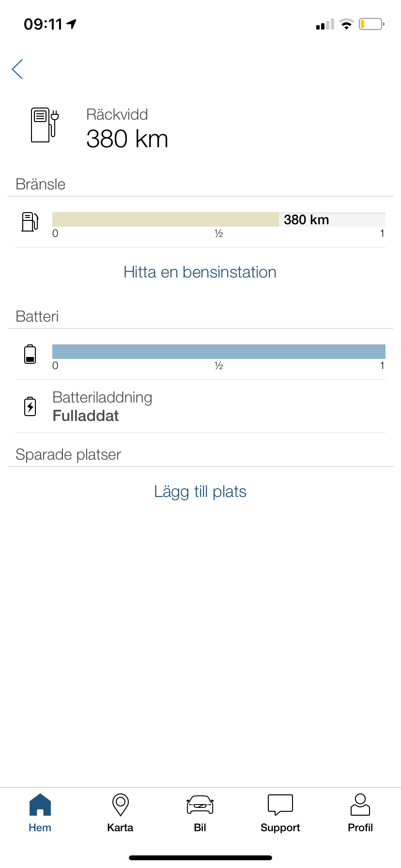Tap the charging station range icon
Image resolution: width=401 pixels, height=868 pixels.
coord(45,125)
